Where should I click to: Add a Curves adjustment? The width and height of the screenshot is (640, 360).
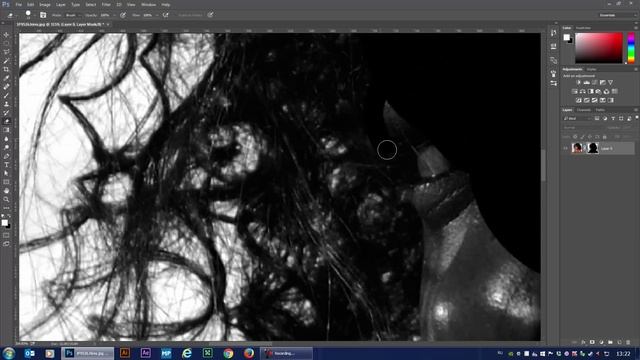[x=595, y=82]
